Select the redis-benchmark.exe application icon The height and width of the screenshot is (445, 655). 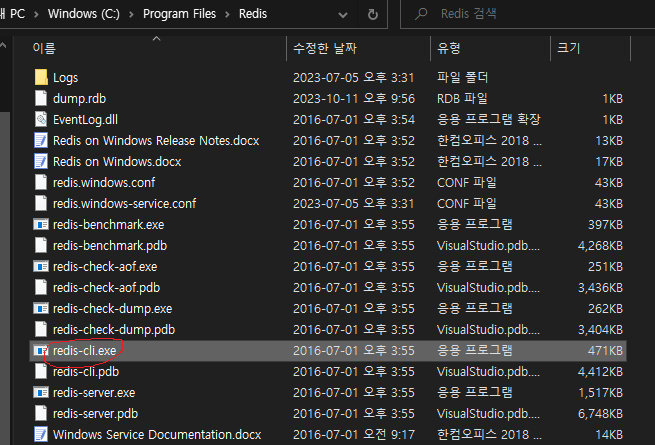point(41,224)
